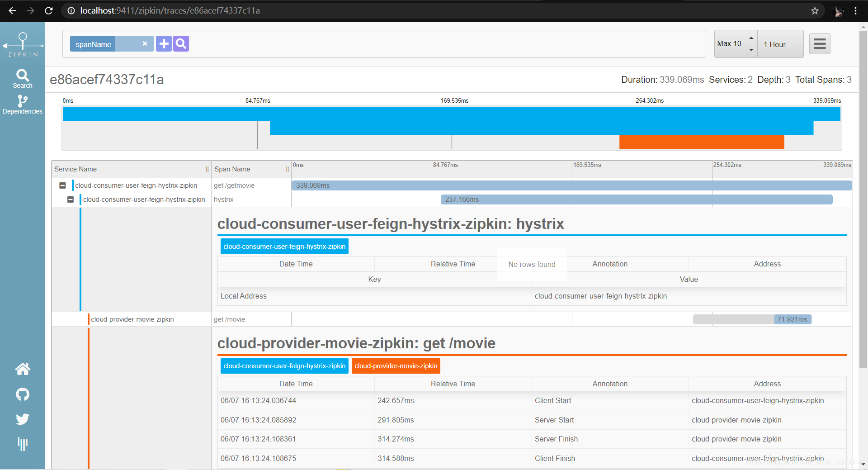Decrease the Max 10 limit stepper
868x470 pixels.
pos(751,50)
